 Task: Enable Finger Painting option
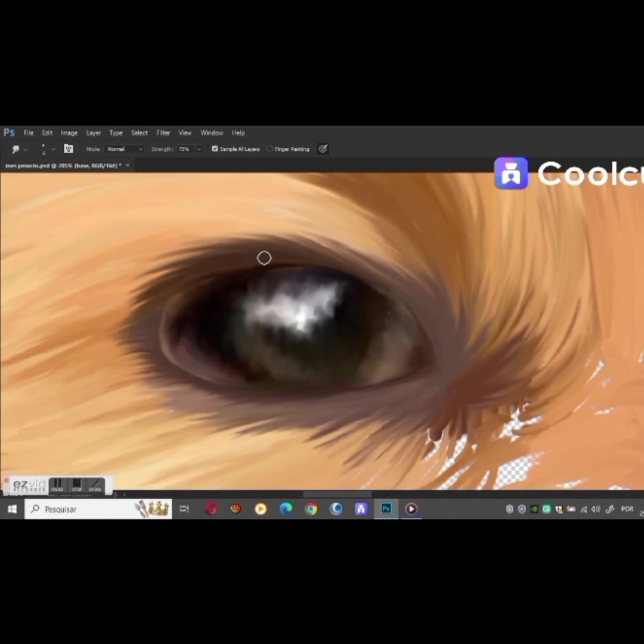[x=270, y=148]
